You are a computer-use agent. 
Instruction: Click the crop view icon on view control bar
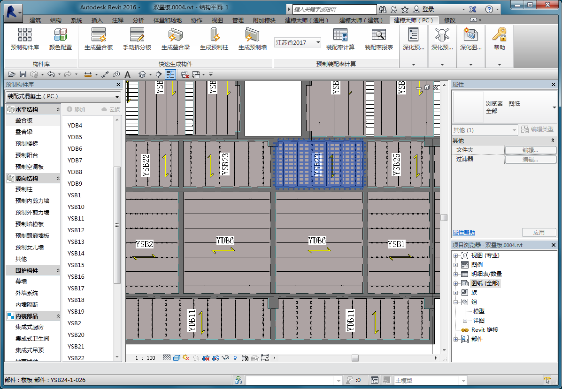point(206,357)
